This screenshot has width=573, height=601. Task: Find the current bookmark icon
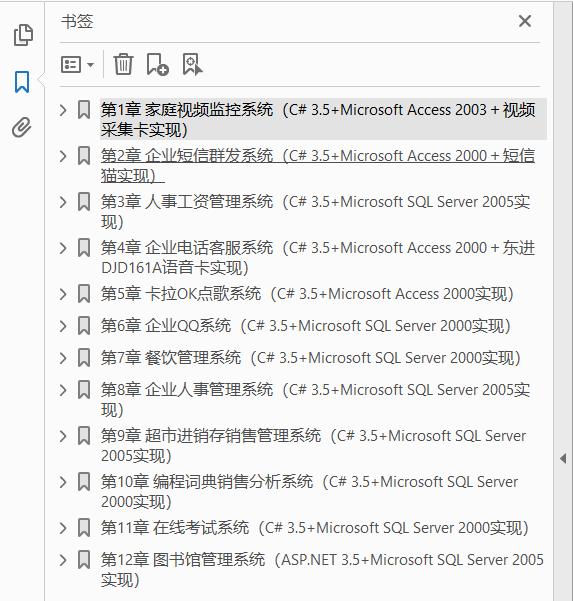pyautogui.click(x=192, y=64)
